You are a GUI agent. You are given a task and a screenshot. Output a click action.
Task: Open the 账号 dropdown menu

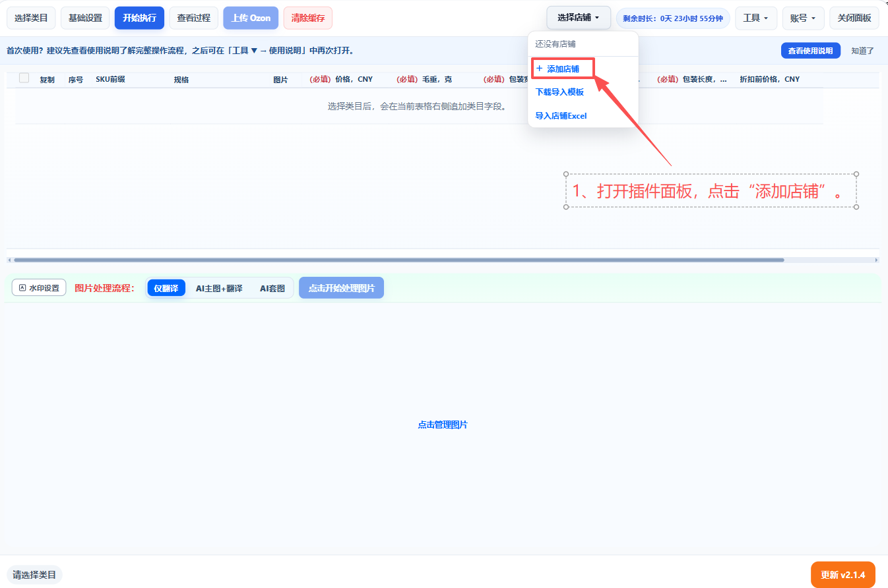[803, 18]
